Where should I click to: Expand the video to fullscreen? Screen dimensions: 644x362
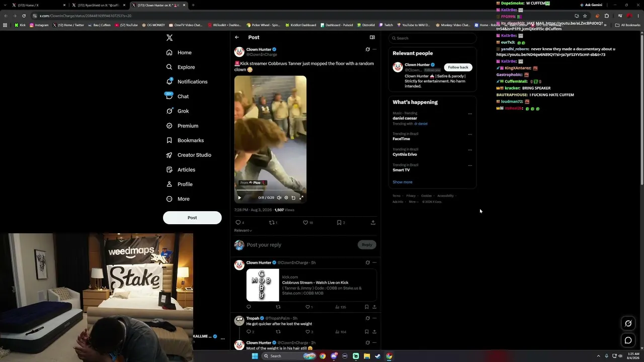[301, 198]
